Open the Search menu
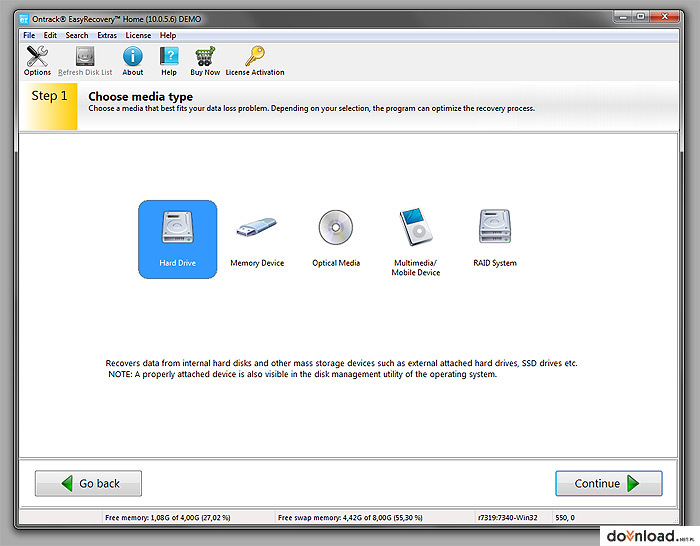The height and width of the screenshot is (546, 700). point(77,35)
